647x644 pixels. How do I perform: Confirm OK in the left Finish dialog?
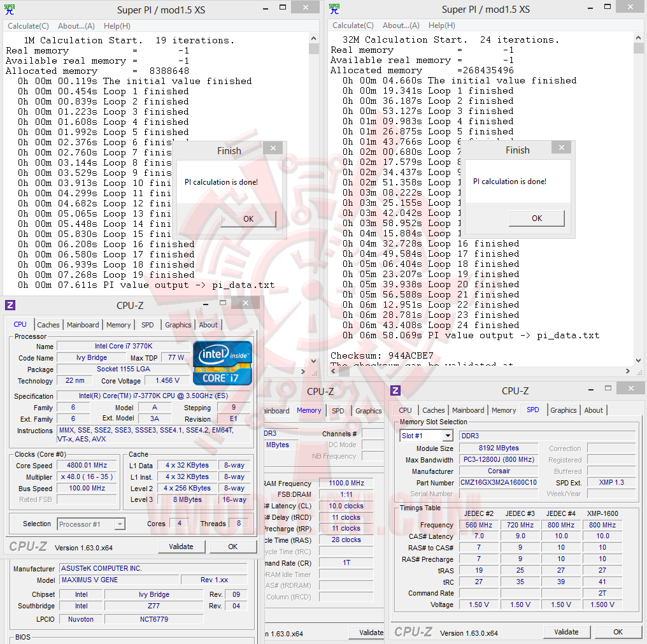248,218
